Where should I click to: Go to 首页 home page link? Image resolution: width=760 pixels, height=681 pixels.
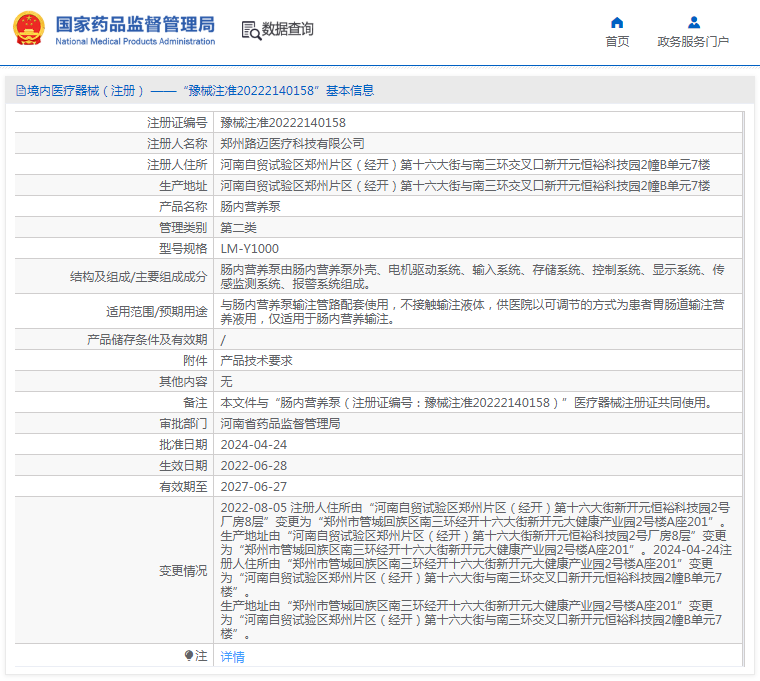[617, 42]
